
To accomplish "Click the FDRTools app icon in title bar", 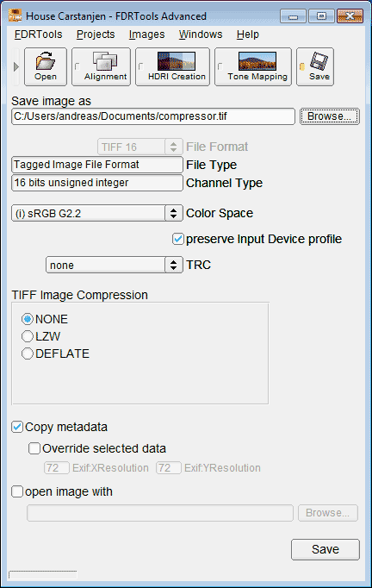I will 15,16.
